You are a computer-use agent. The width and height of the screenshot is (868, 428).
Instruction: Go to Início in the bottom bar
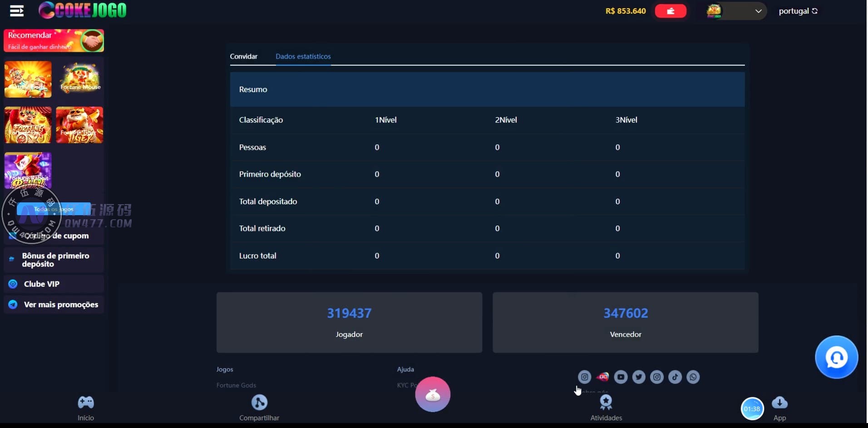tap(86, 408)
